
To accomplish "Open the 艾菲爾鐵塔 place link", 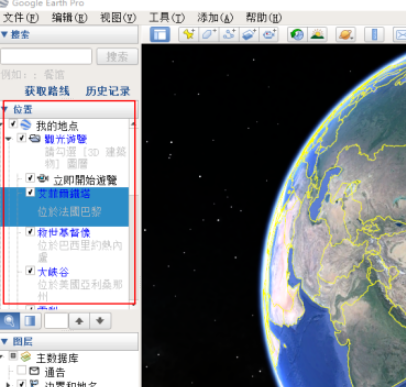I will pos(64,193).
